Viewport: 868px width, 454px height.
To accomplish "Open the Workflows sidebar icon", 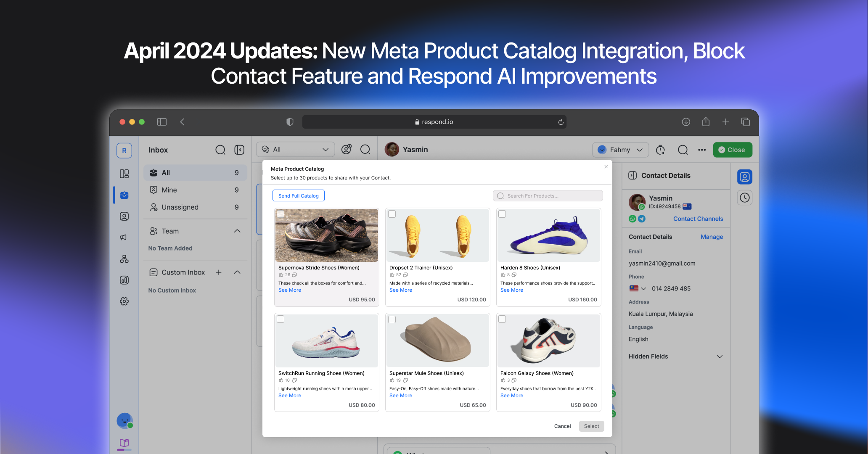I will pos(124,259).
